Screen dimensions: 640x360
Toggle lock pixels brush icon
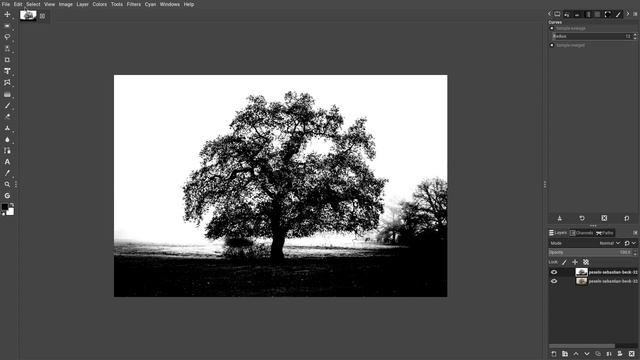click(564, 262)
